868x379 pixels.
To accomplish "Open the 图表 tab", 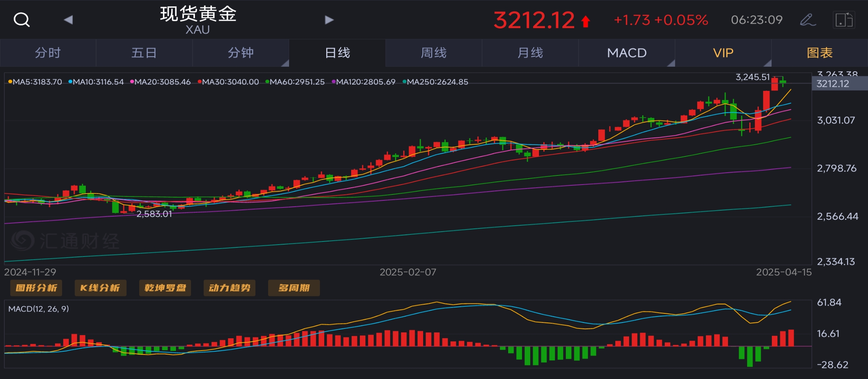I will [x=820, y=53].
